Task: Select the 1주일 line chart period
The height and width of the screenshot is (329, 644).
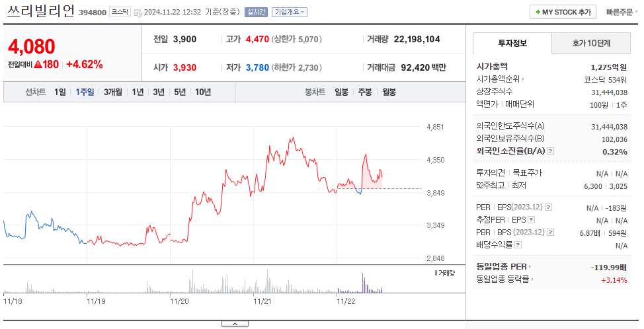Action: [85, 92]
